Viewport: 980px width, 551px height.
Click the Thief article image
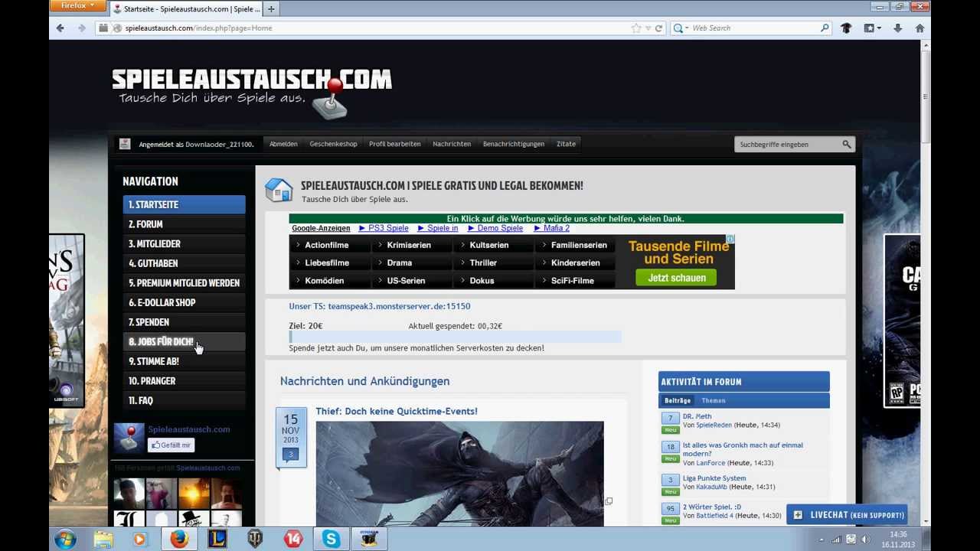coord(459,474)
